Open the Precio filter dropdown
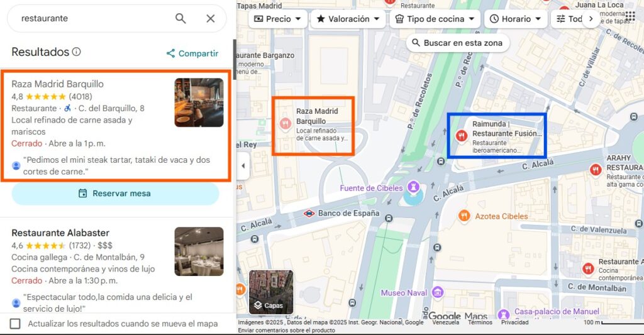 coord(277,19)
